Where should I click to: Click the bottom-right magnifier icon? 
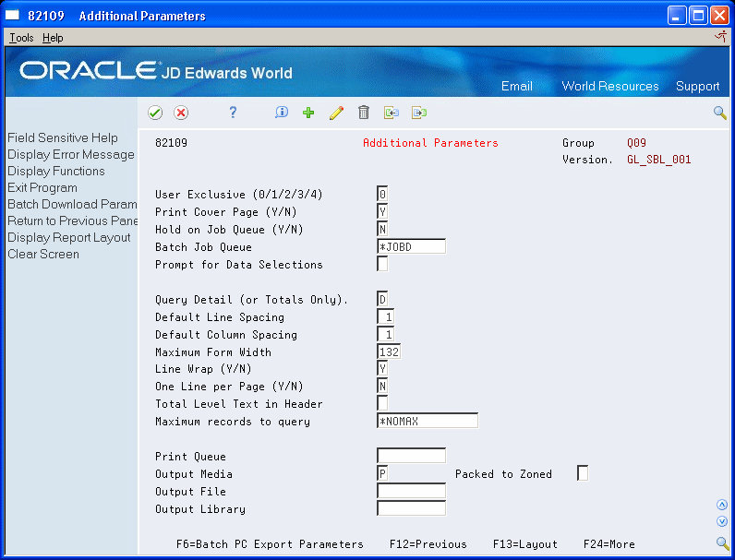point(722,543)
